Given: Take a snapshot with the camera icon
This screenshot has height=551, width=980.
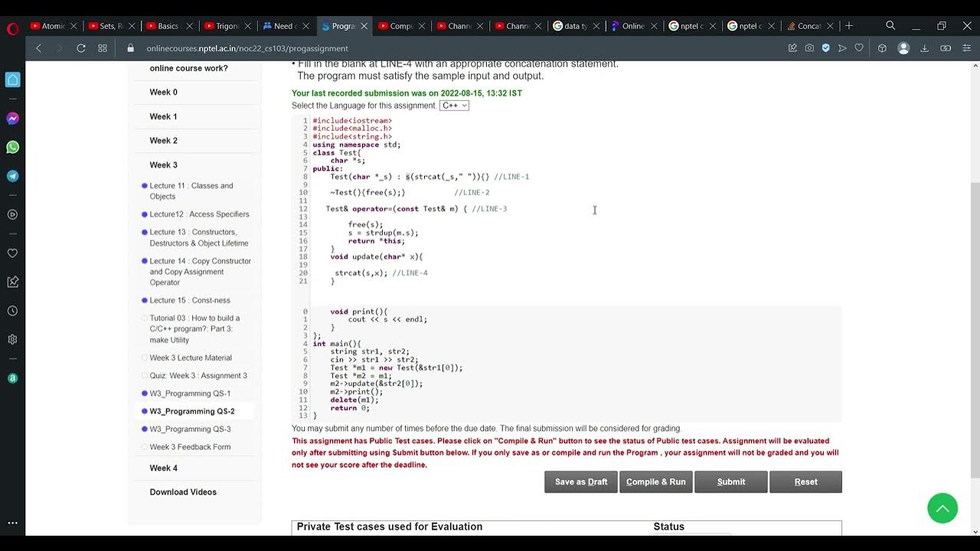Looking at the screenshot, I should click(809, 48).
